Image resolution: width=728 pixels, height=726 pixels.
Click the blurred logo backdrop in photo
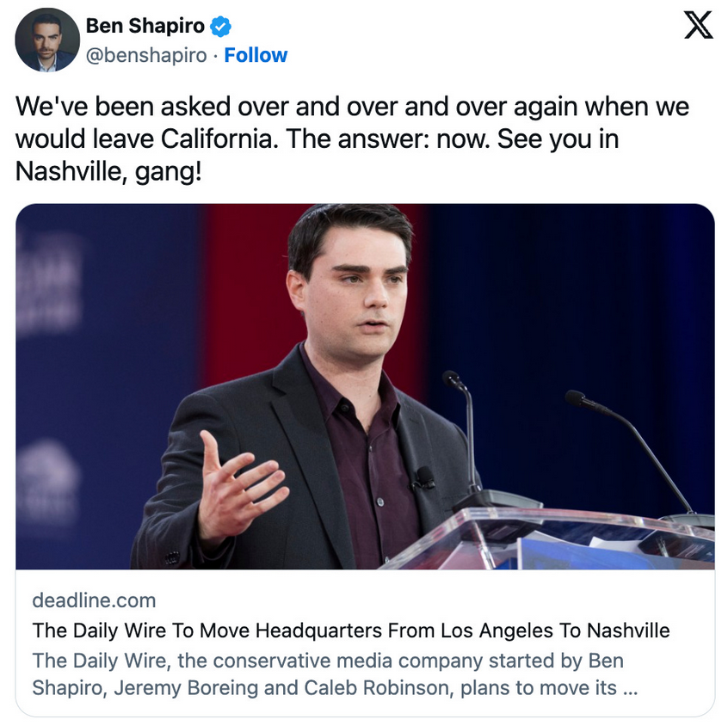point(49,283)
